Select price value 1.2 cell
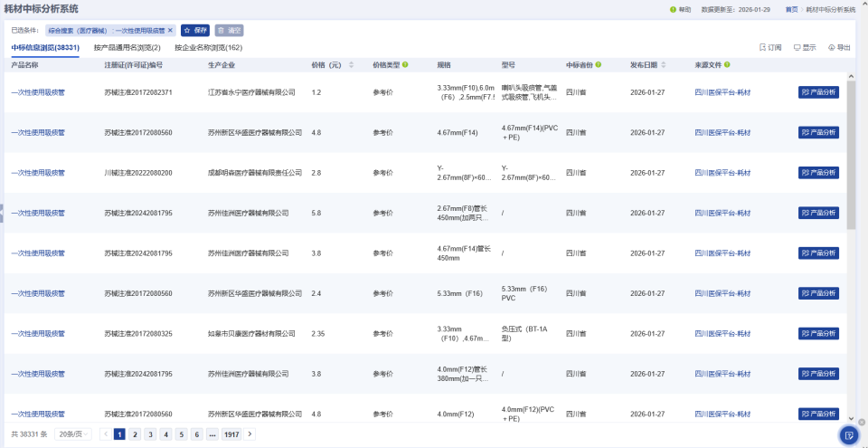868x448 pixels. (316, 92)
